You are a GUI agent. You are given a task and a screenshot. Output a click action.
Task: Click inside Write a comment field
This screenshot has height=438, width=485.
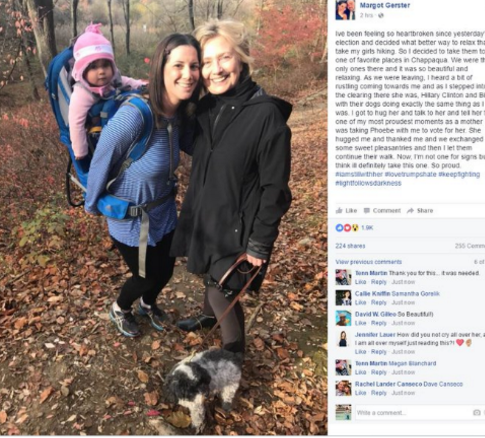[x=413, y=413]
